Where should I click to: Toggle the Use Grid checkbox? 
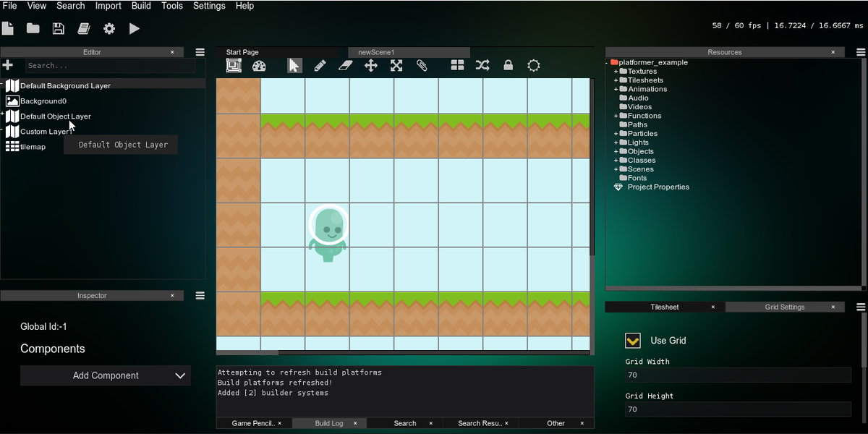(x=633, y=341)
